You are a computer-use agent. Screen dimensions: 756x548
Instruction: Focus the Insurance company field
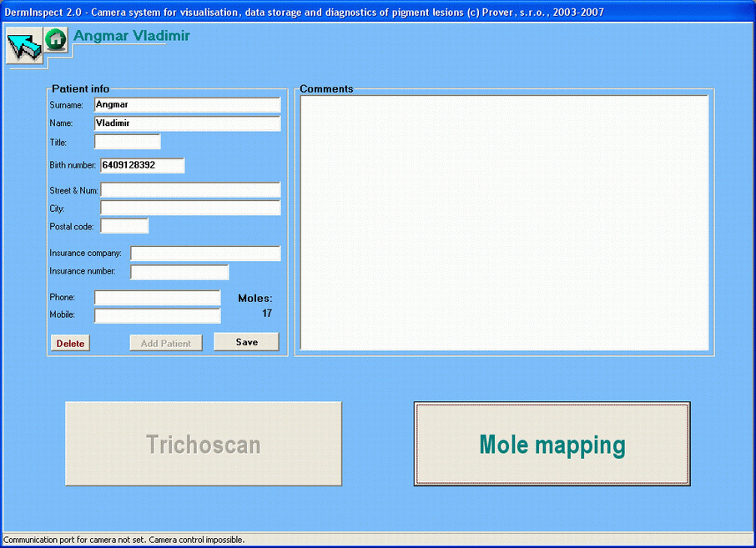(205, 254)
